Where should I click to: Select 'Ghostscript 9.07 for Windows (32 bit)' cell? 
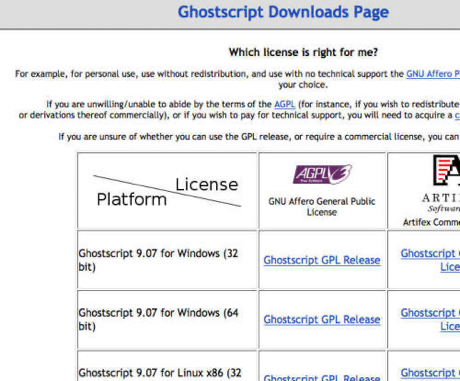tap(167, 259)
